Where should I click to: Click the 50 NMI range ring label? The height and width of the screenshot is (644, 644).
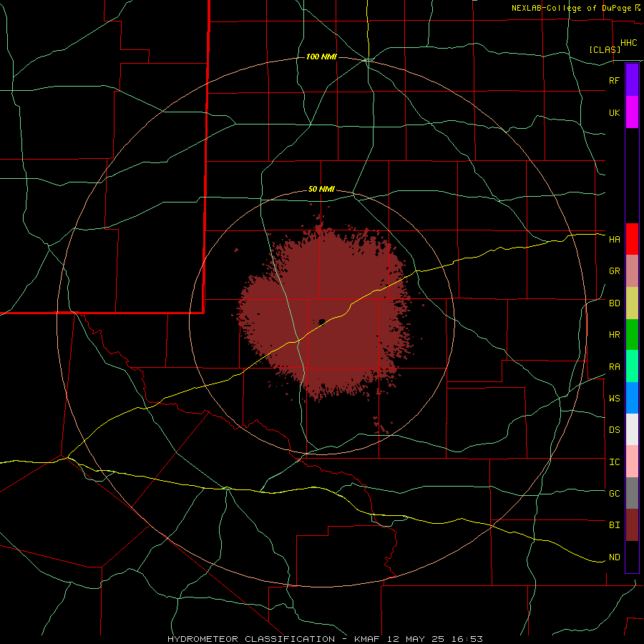click(x=321, y=189)
